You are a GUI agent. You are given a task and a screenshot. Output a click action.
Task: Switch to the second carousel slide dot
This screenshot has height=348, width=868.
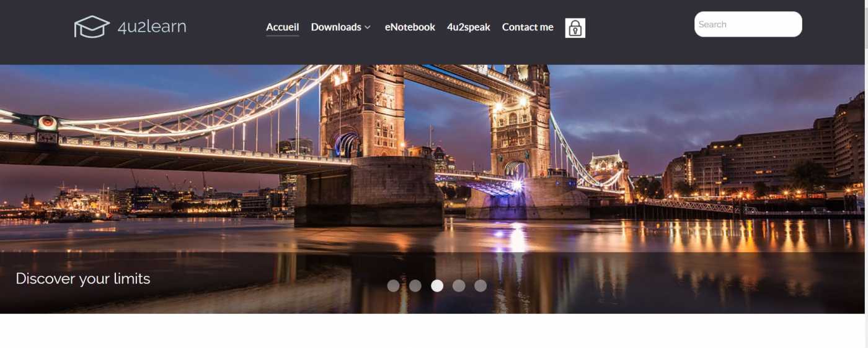415,285
